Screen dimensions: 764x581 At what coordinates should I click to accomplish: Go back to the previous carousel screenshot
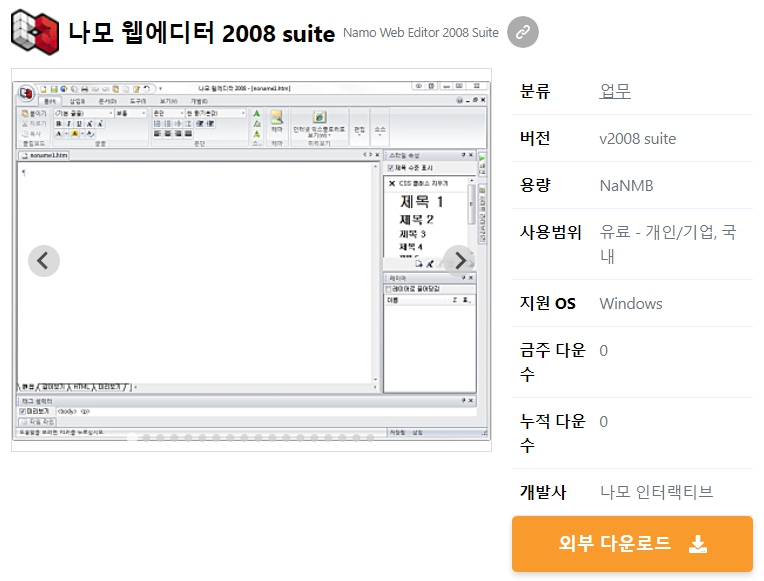point(44,261)
